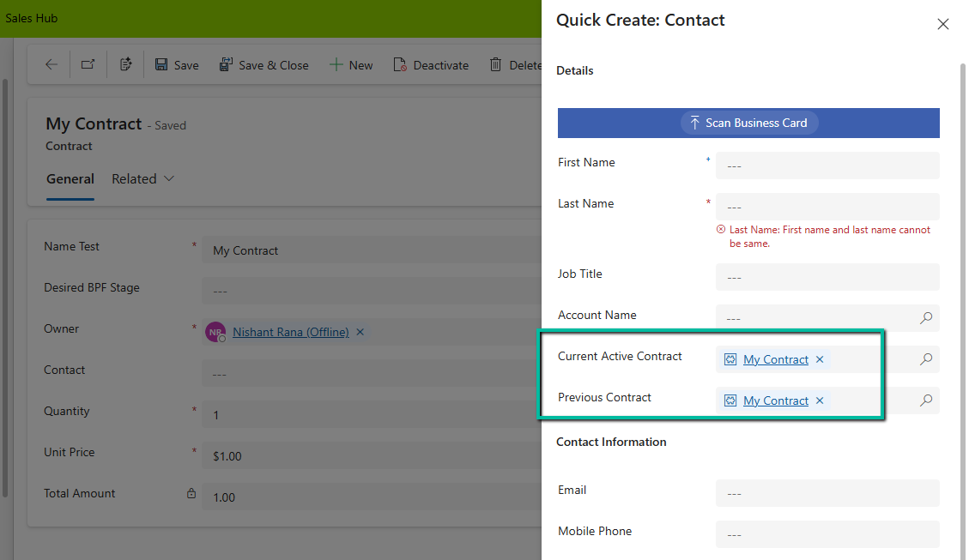This screenshot has width=969, height=560.
Task: Deactivate the contract record
Action: click(431, 64)
